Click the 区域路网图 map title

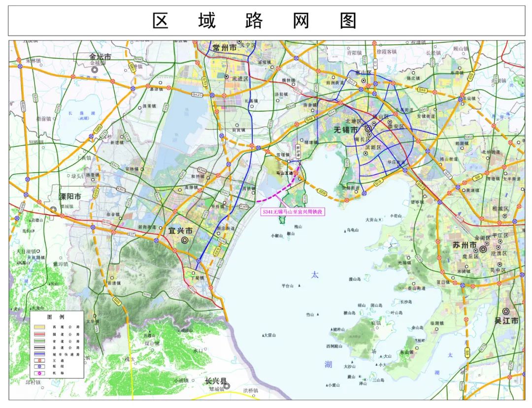click(x=254, y=21)
